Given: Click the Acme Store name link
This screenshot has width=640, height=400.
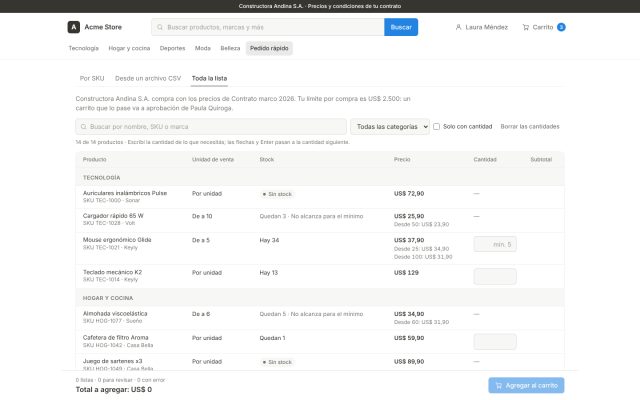Looking at the screenshot, I should point(103,27).
